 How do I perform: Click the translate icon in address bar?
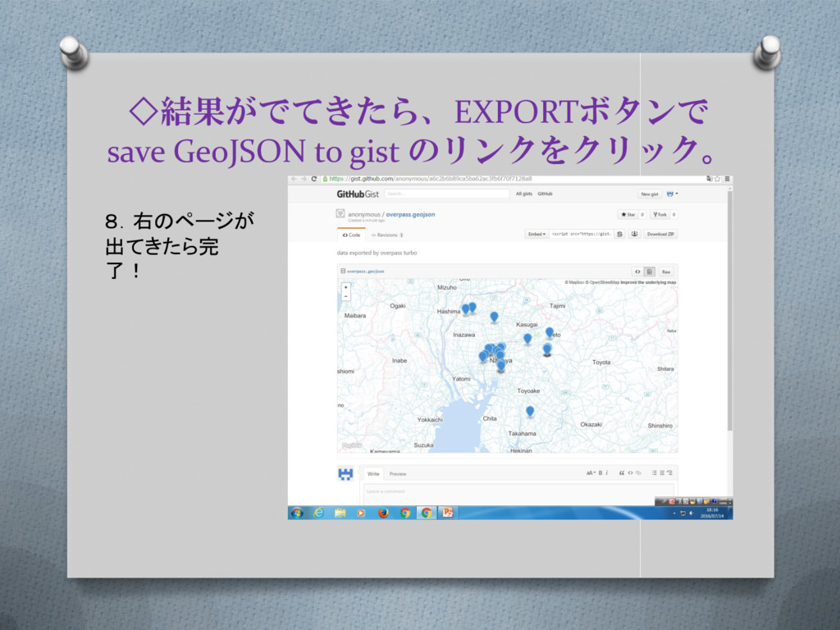(710, 179)
